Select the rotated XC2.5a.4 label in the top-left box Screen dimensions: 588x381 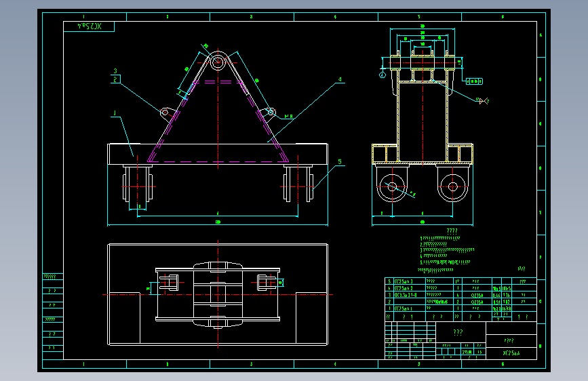pyautogui.click(x=90, y=26)
